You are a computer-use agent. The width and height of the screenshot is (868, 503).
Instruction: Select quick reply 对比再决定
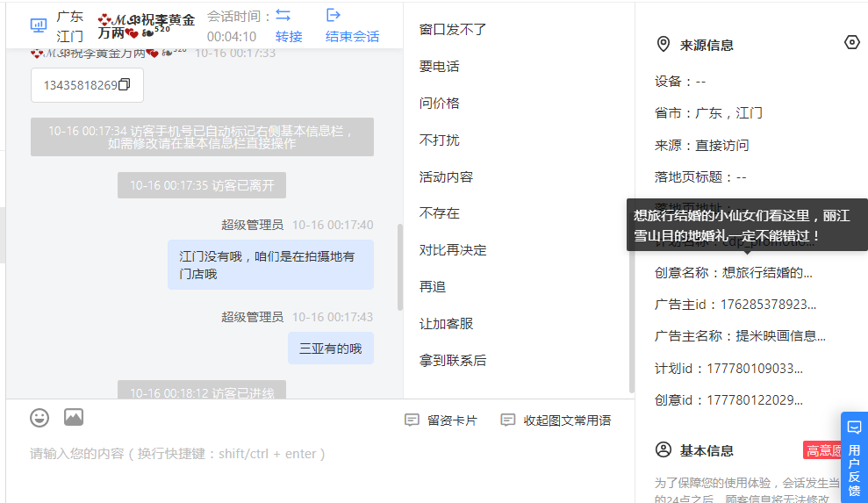453,250
